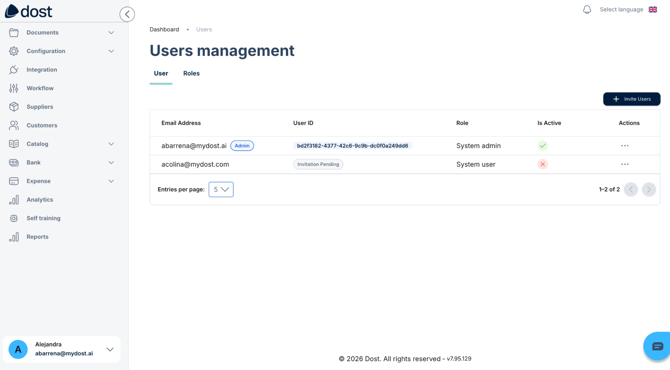Select the abarrena@mydost.ai email cell

click(x=194, y=146)
